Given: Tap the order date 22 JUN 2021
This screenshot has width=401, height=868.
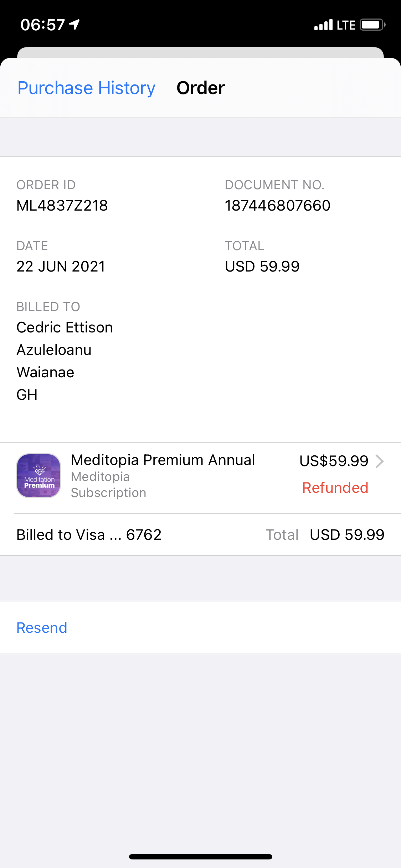Looking at the screenshot, I should tap(61, 267).
